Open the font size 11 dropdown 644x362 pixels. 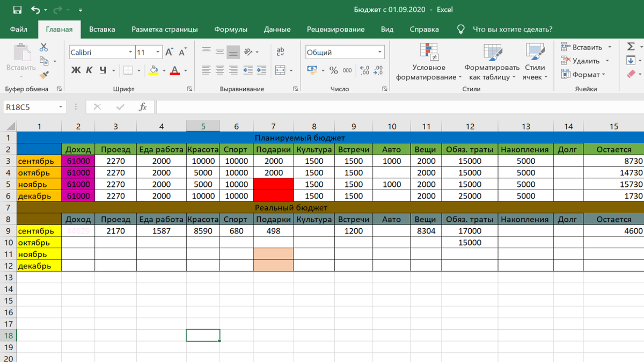coord(158,53)
